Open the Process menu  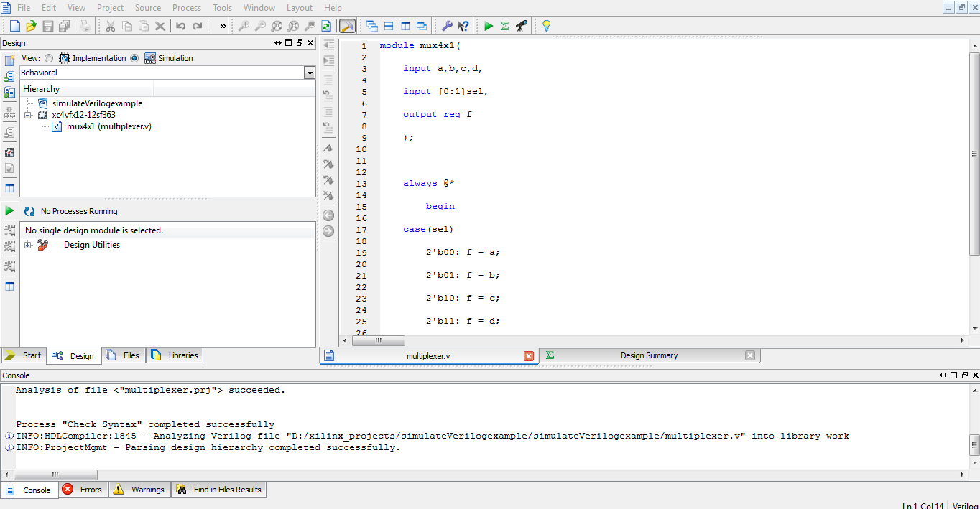(x=187, y=8)
